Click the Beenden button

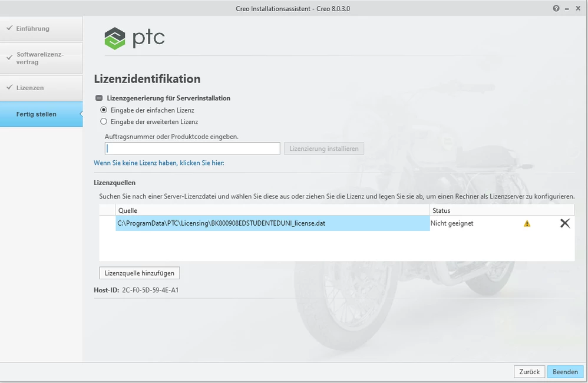[x=565, y=372]
